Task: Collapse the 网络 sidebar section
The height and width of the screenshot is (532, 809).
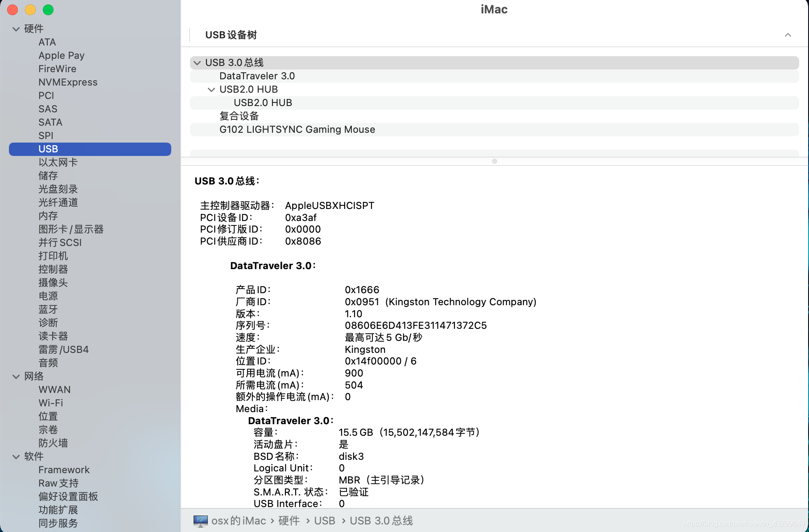Action: tap(16, 376)
